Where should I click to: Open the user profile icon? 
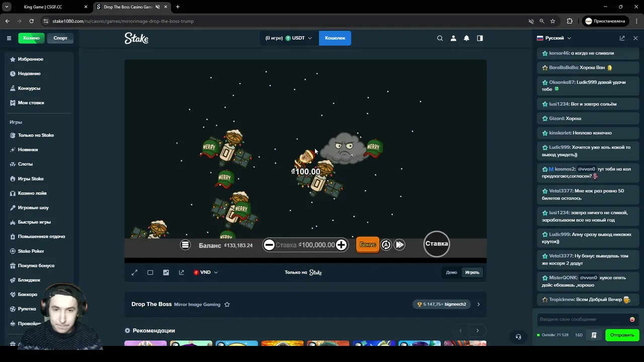click(x=453, y=38)
